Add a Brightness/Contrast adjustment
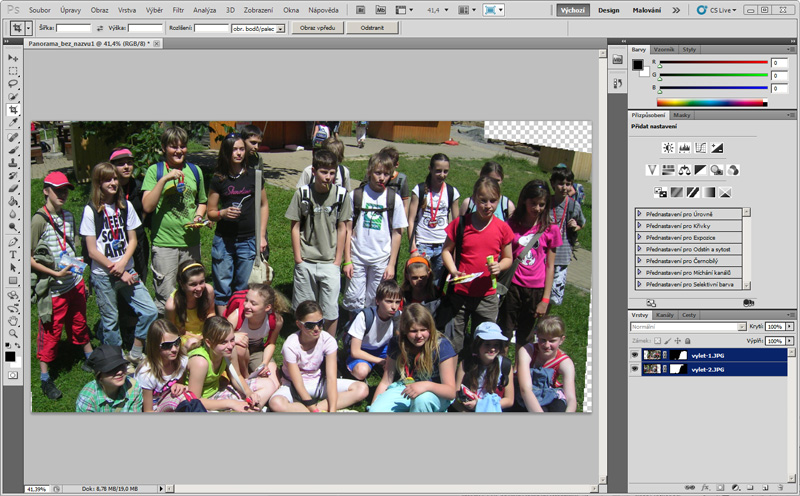This screenshot has width=800, height=496. [x=668, y=148]
